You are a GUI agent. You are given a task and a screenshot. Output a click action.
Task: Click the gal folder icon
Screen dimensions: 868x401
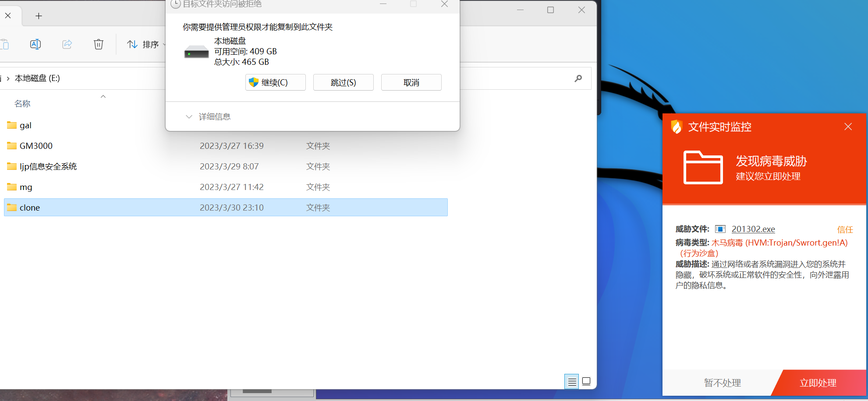[x=12, y=125]
